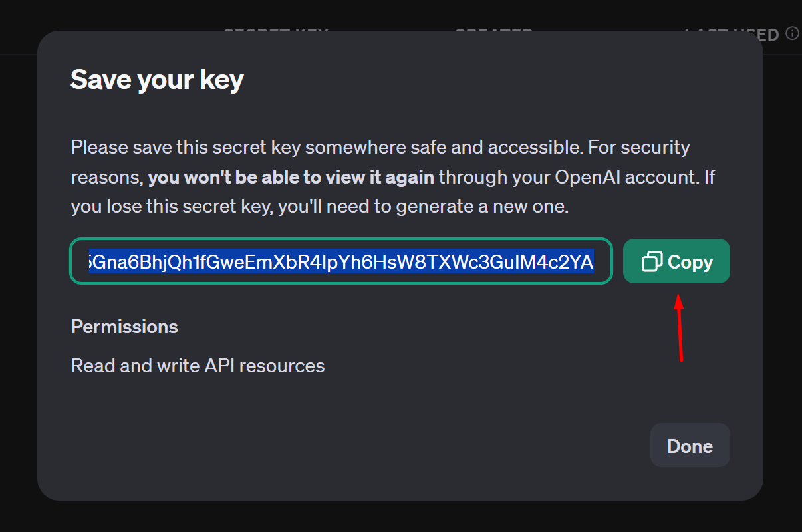Click the red arrow annotation

680,327
